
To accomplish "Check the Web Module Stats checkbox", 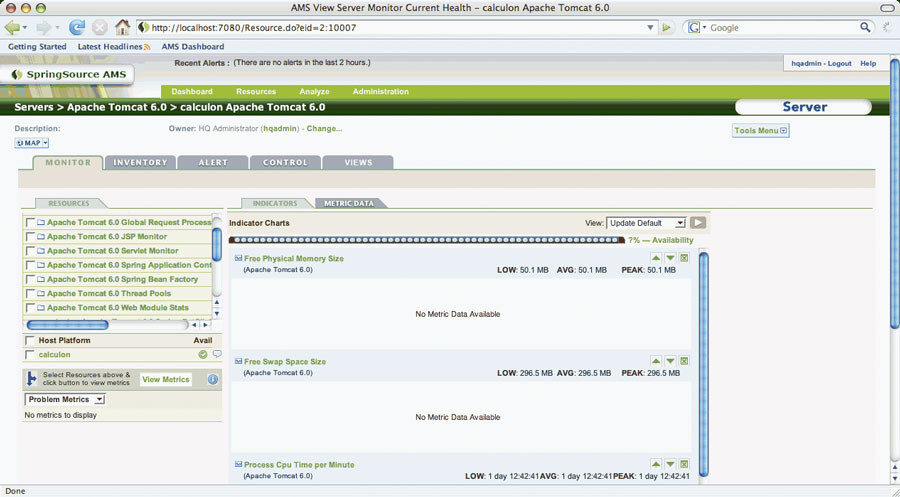I will (x=30, y=308).
